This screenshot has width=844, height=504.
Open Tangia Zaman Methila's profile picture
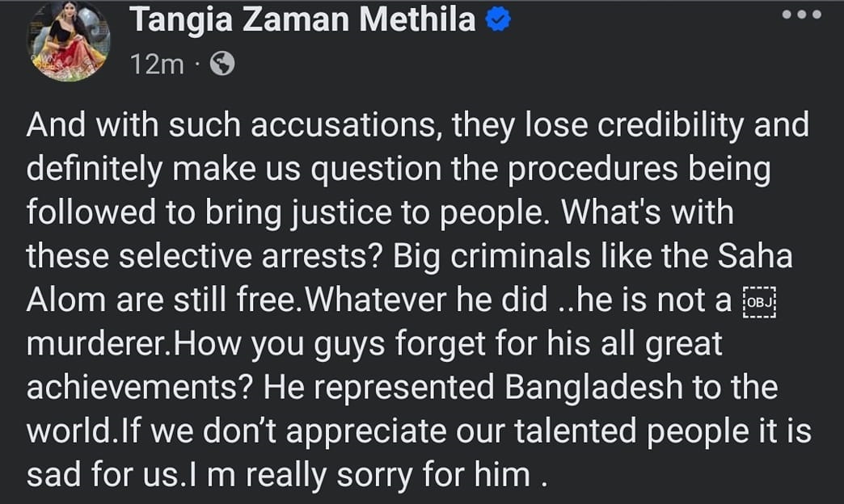69,41
